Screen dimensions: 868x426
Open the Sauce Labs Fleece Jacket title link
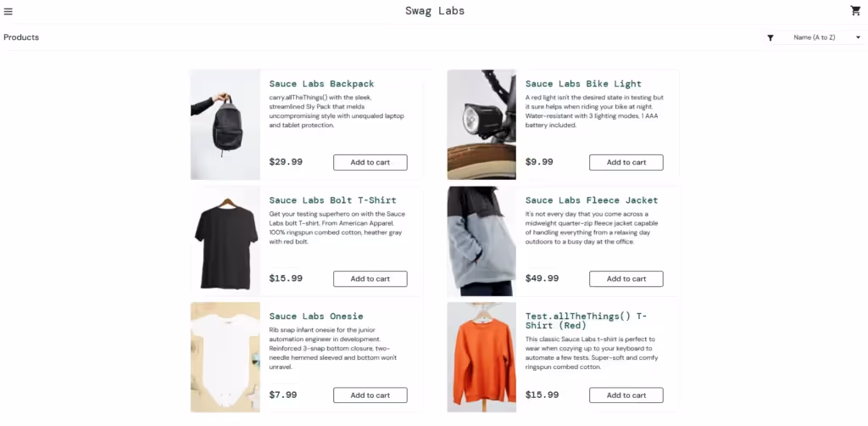592,200
